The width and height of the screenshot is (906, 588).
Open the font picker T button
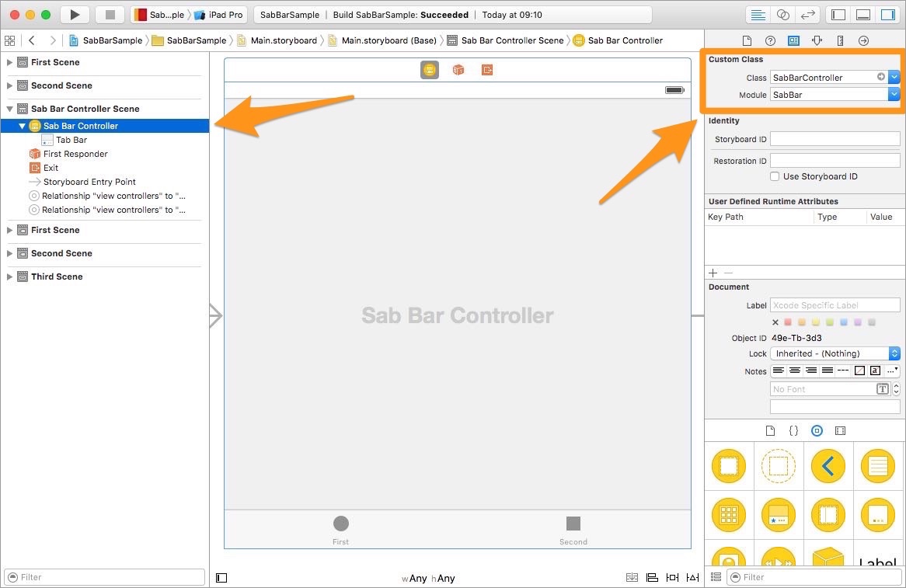(x=883, y=388)
